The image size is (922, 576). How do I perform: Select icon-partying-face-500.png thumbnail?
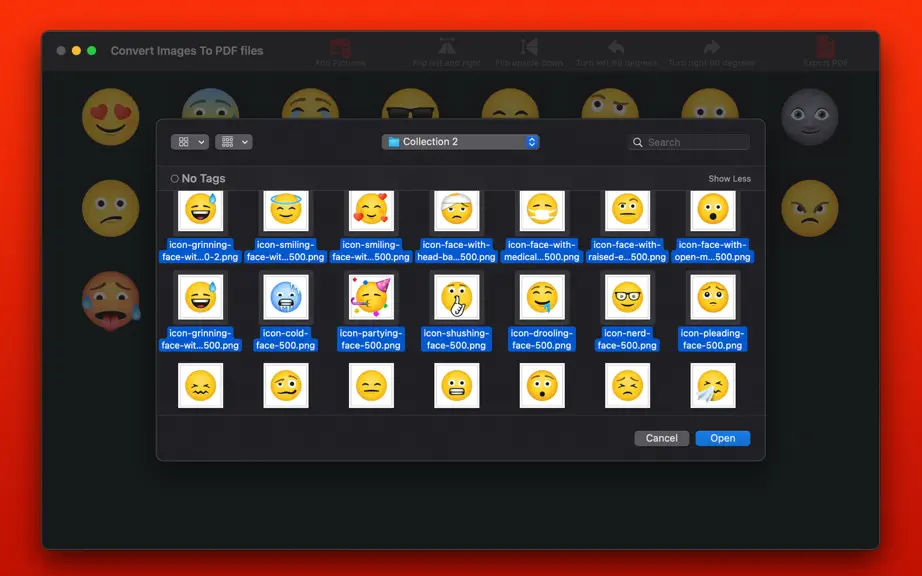coord(371,297)
